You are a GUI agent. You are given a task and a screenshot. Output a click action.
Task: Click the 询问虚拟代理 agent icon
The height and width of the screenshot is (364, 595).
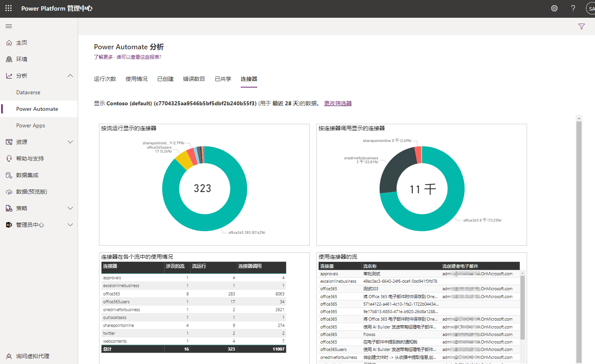[9, 356]
